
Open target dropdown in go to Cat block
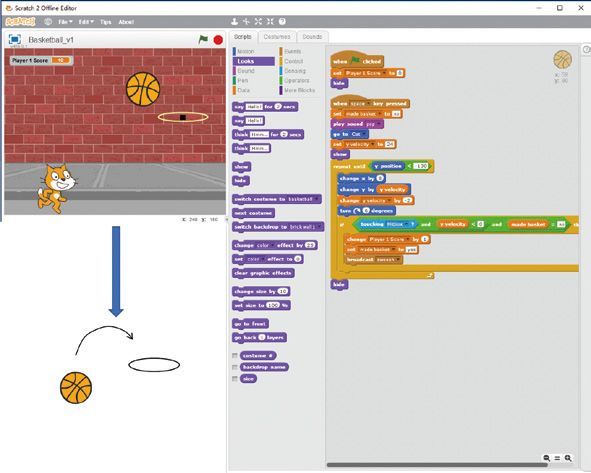[363, 134]
